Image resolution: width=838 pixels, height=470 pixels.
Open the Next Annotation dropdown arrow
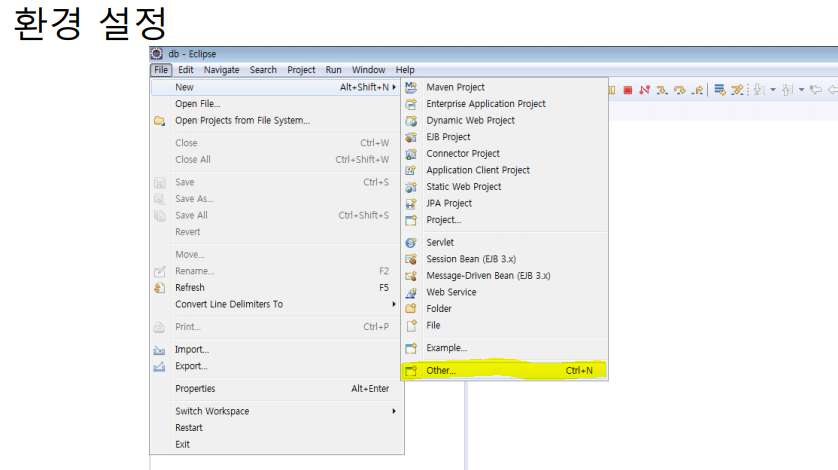pyautogui.click(x=773, y=90)
